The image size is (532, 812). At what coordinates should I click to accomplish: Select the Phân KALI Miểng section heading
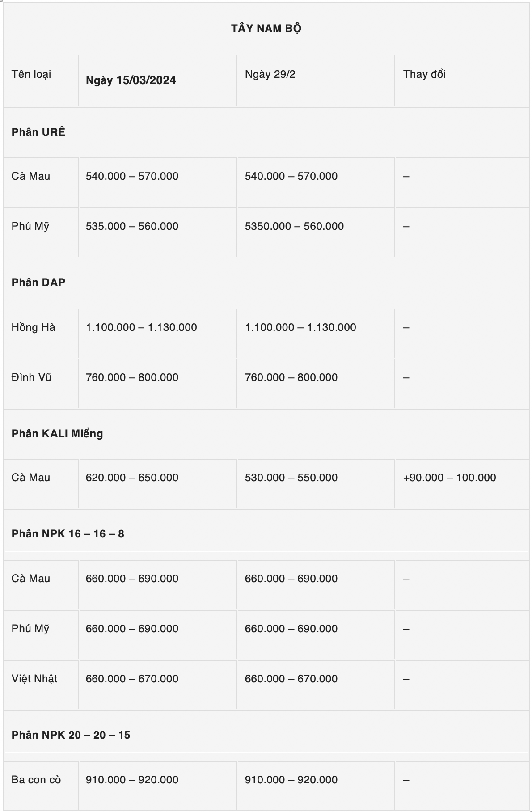coord(57,434)
